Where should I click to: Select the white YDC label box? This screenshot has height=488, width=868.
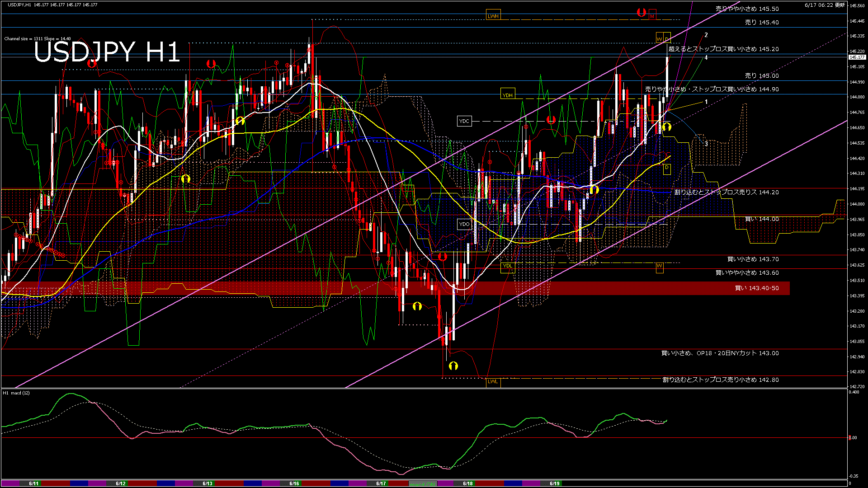[x=464, y=121]
